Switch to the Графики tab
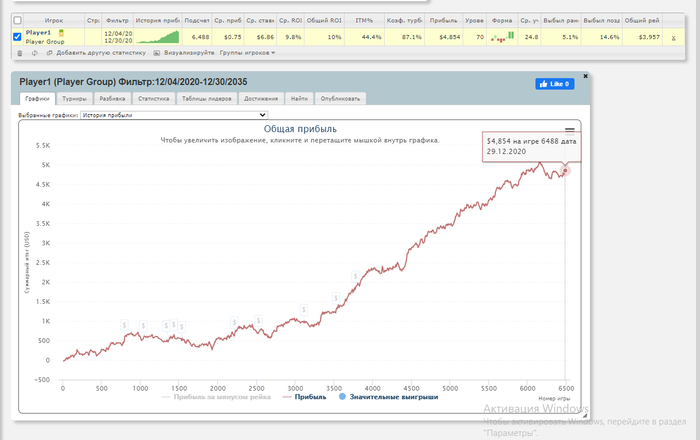This screenshot has height=440, width=700. [38, 99]
